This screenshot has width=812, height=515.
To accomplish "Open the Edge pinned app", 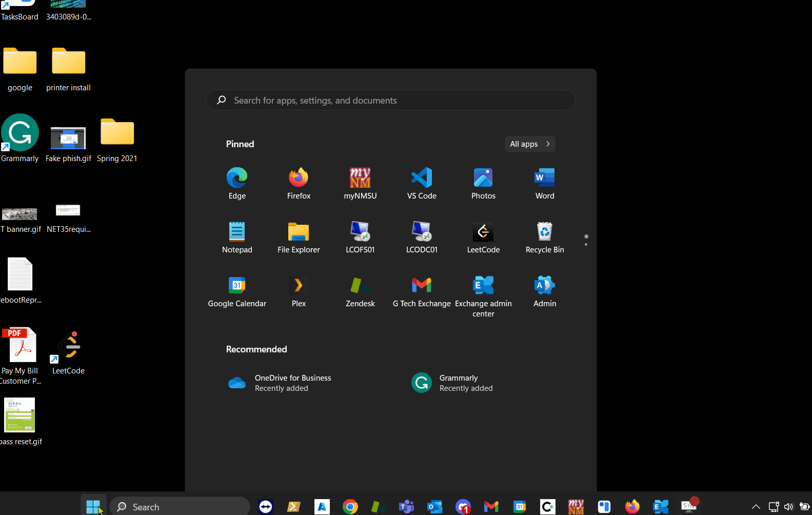I will [237, 183].
